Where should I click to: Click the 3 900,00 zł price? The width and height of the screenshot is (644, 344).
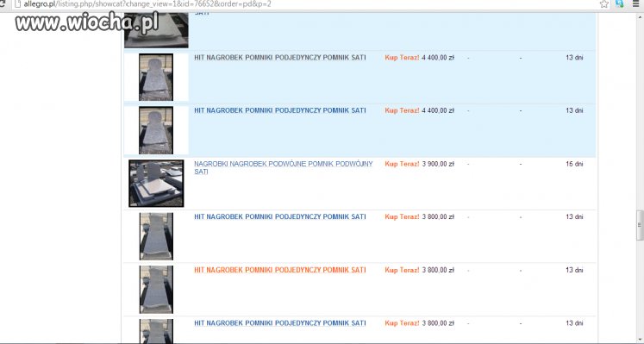(x=438, y=164)
